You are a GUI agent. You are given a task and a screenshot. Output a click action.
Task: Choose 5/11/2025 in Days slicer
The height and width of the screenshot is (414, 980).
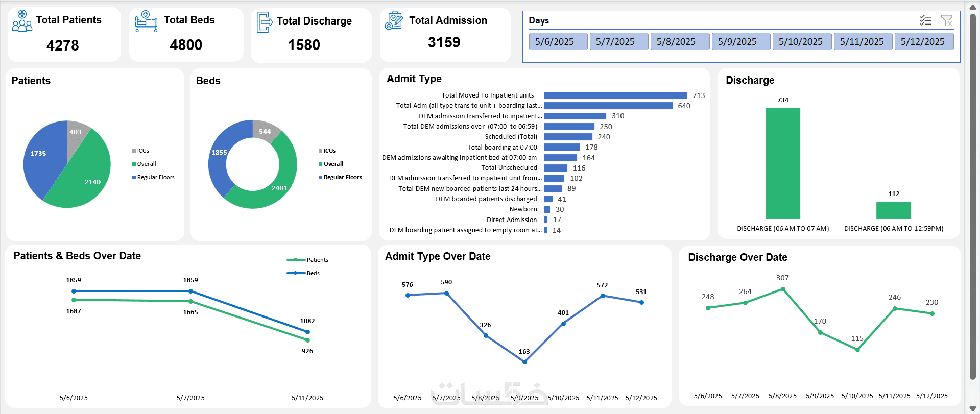[863, 42]
